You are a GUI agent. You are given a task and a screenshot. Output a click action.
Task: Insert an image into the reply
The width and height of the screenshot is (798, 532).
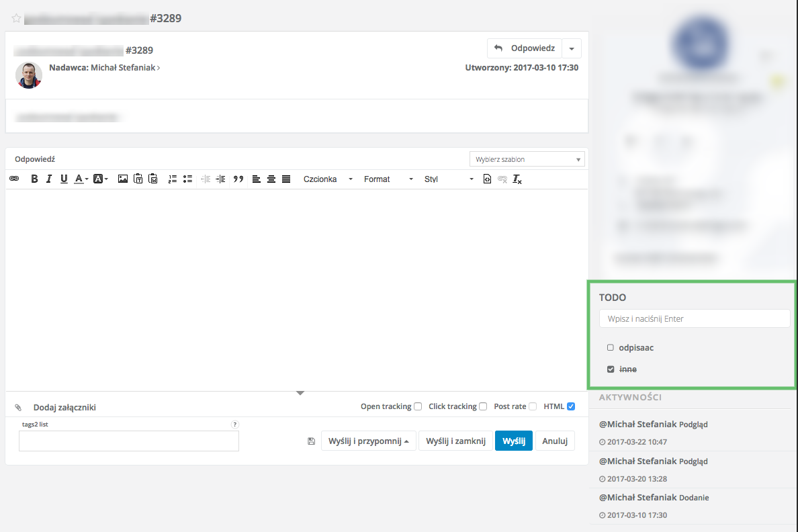[x=123, y=179]
